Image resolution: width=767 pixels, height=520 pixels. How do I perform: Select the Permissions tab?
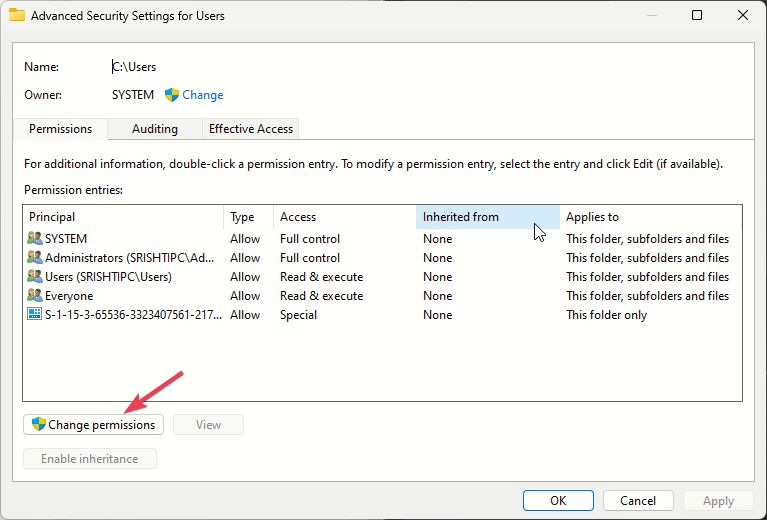(x=61, y=129)
